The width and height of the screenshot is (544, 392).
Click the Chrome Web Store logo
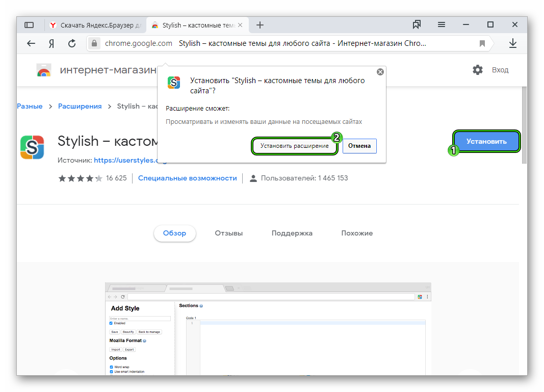44,70
